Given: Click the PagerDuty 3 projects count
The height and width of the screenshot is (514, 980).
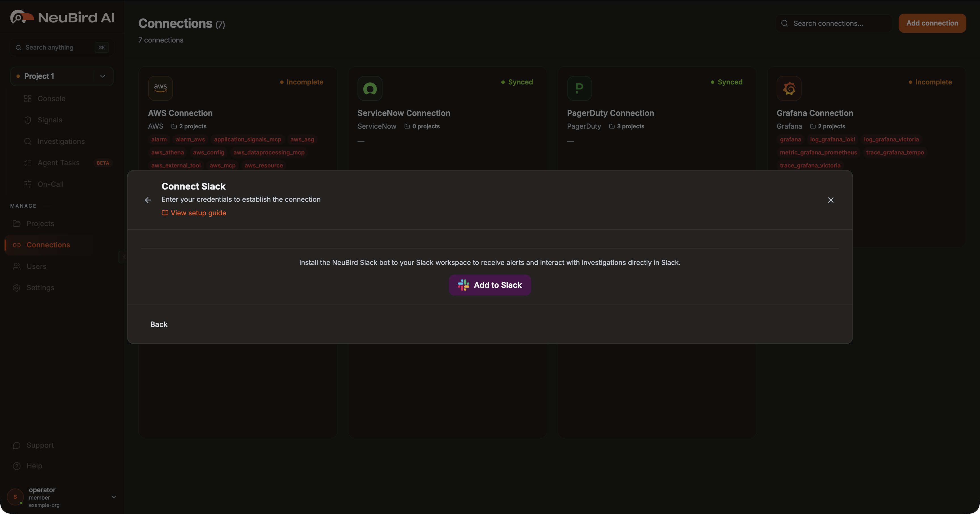Looking at the screenshot, I should tap(627, 126).
